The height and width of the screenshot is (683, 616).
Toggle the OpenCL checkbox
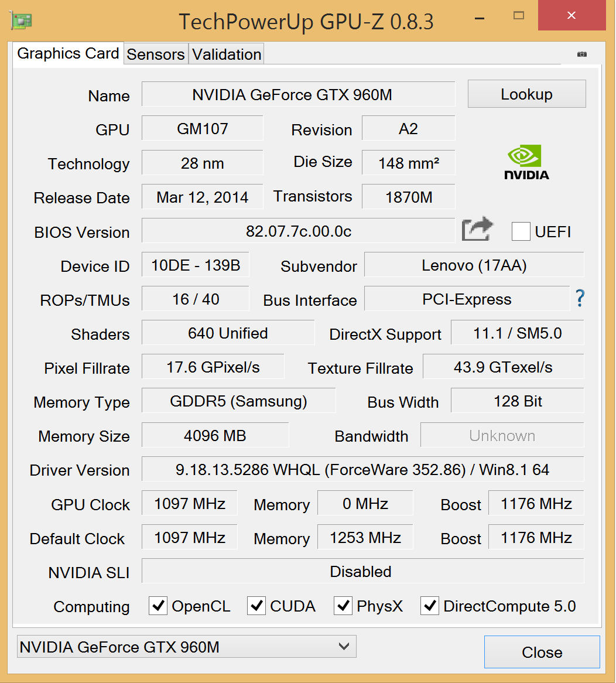pyautogui.click(x=158, y=606)
